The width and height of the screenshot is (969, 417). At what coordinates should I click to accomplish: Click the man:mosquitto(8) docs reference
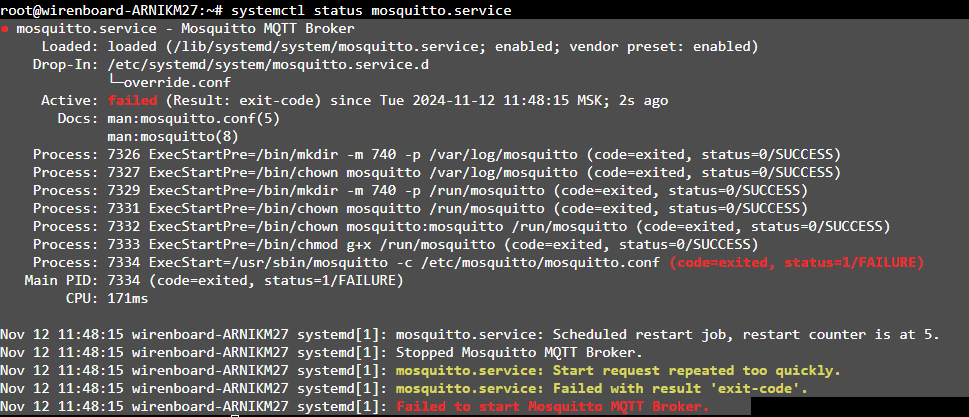coord(173,137)
